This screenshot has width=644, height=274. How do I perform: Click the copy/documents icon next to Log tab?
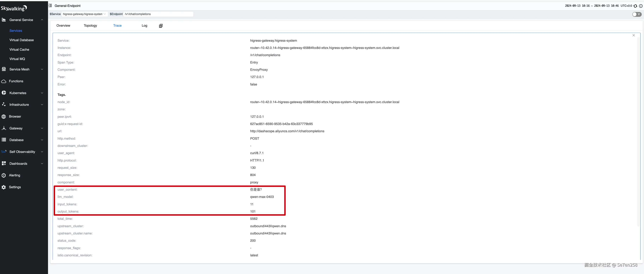point(161,26)
